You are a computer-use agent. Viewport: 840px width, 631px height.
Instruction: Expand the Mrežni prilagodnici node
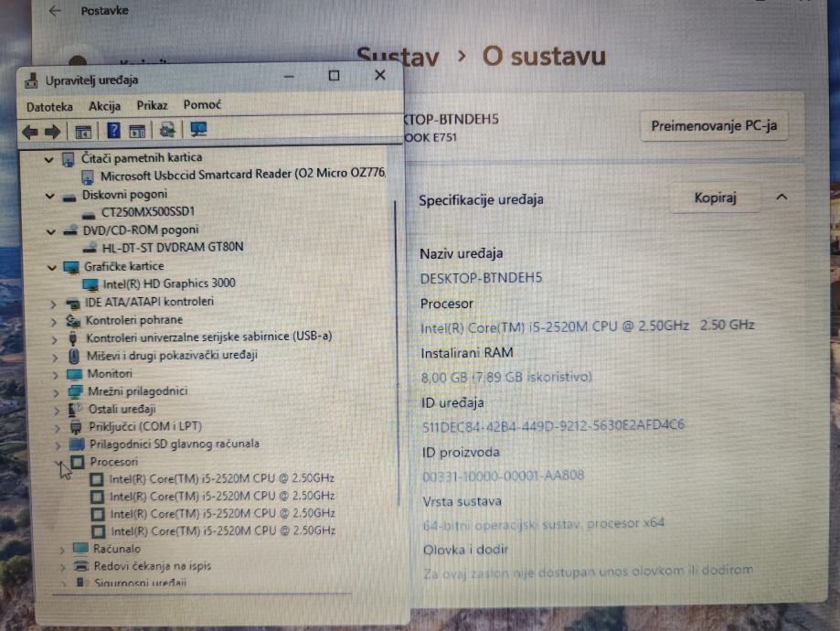[x=57, y=393]
